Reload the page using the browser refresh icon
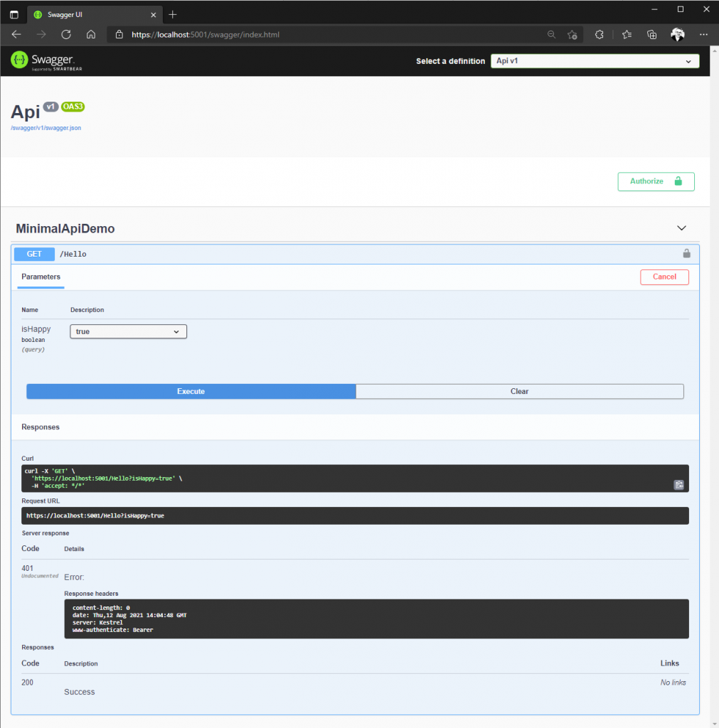 (66, 34)
